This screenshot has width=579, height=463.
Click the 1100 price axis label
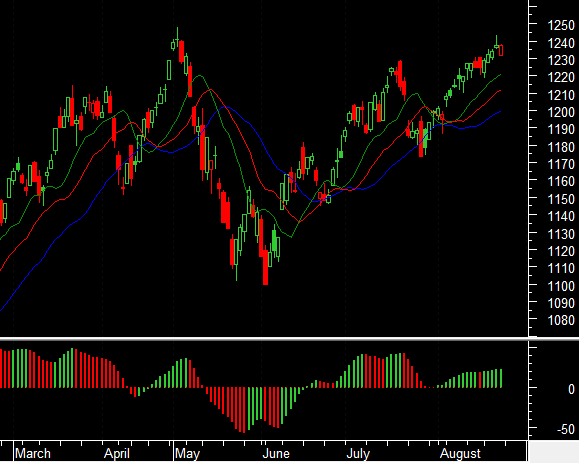click(561, 285)
